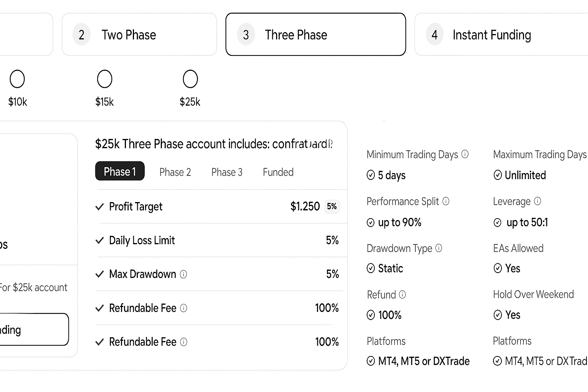This screenshot has width=588, height=392.
Task: Show the Funded stage details
Action: coord(278,172)
